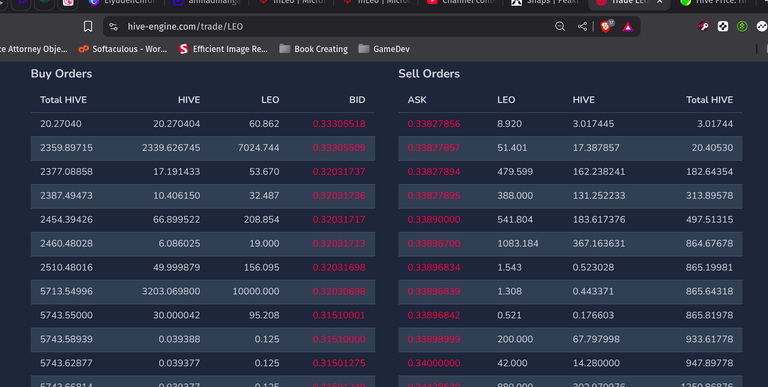Open the Hive Keychain key extension icon

[x=703, y=26]
